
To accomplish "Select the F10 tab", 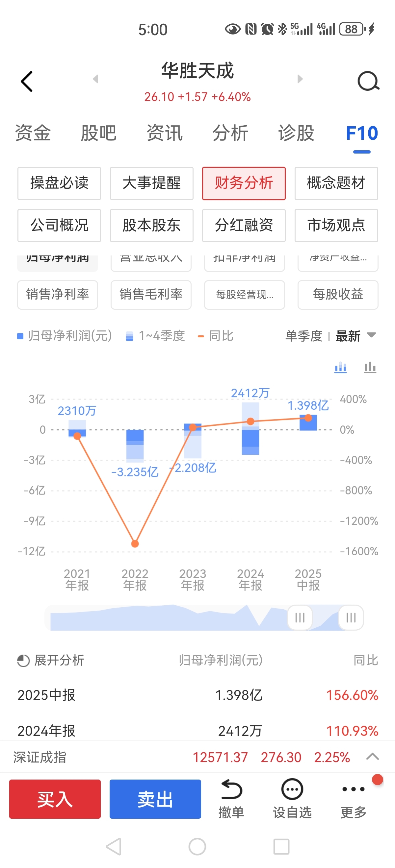I will pos(362,133).
